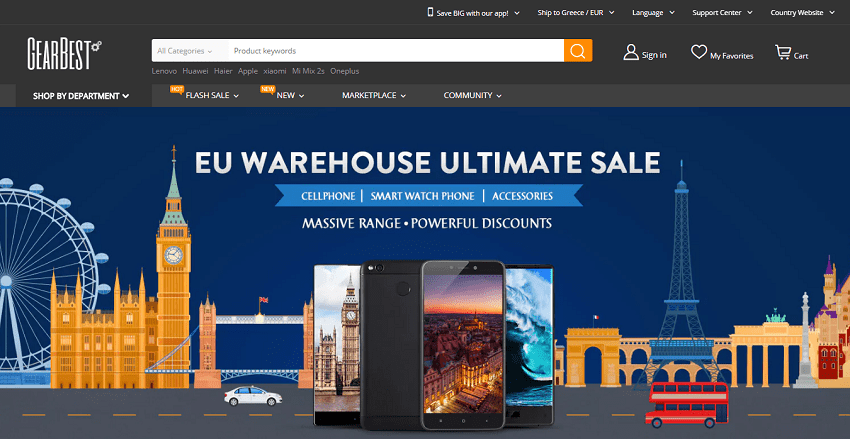Click the Oneplus suggested keyword link
850x439 pixels.
(x=344, y=71)
